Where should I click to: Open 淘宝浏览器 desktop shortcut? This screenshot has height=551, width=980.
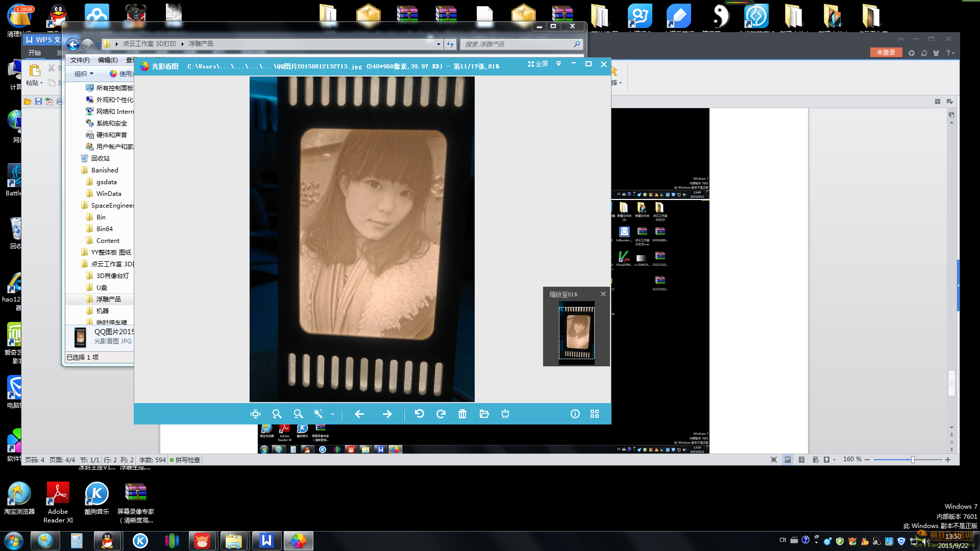point(19,498)
